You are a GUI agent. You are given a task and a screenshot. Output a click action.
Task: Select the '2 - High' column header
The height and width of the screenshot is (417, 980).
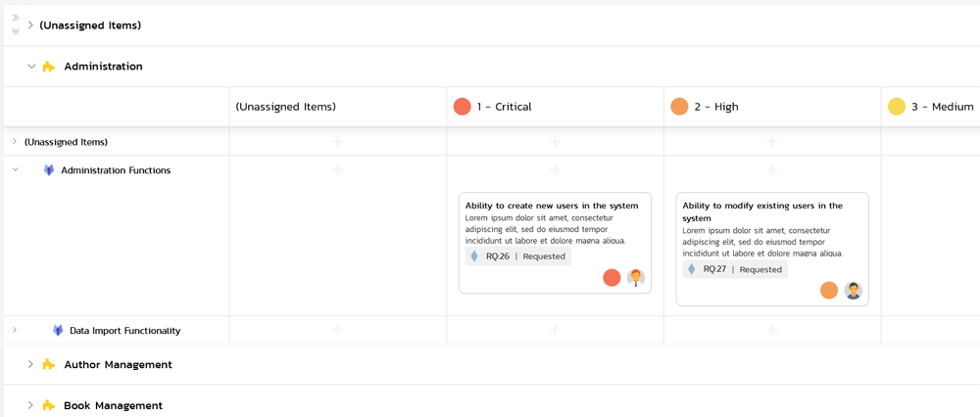[x=716, y=107]
